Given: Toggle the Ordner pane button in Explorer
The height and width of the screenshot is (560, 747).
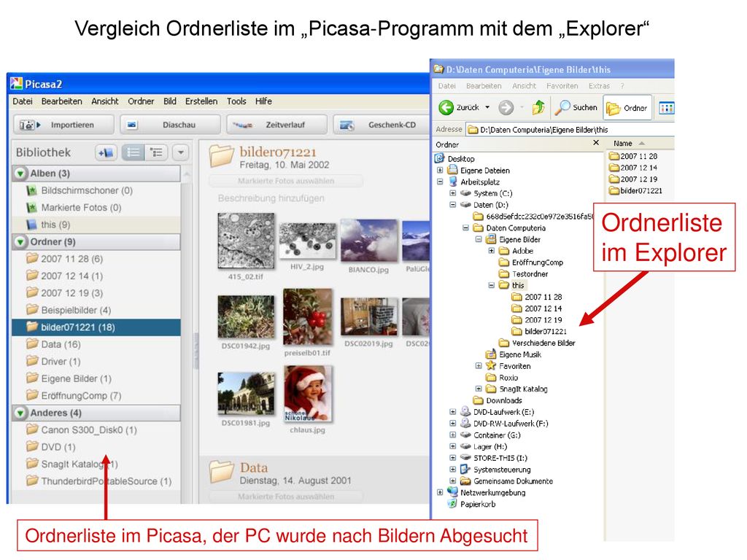Looking at the screenshot, I should point(627,108).
